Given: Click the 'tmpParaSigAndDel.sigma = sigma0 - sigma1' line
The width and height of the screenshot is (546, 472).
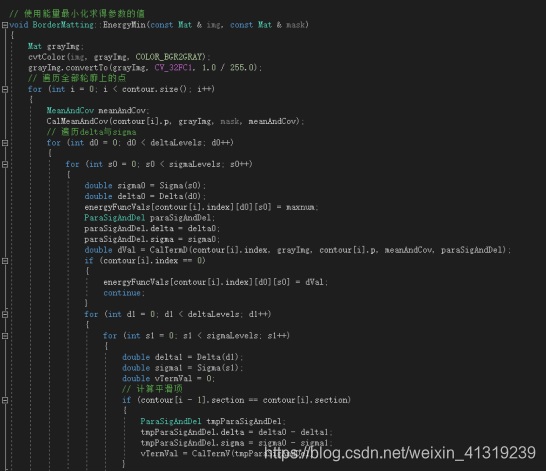Looking at the screenshot, I should click(236, 443).
